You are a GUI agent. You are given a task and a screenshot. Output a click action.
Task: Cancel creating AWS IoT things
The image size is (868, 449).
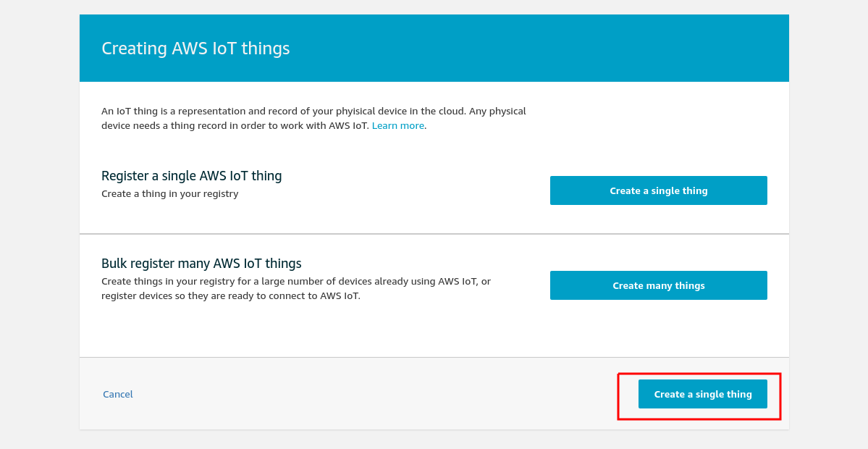point(118,394)
